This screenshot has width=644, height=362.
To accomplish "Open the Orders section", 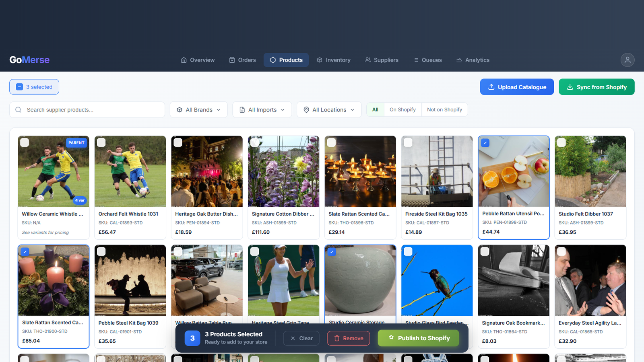I will pos(243,60).
